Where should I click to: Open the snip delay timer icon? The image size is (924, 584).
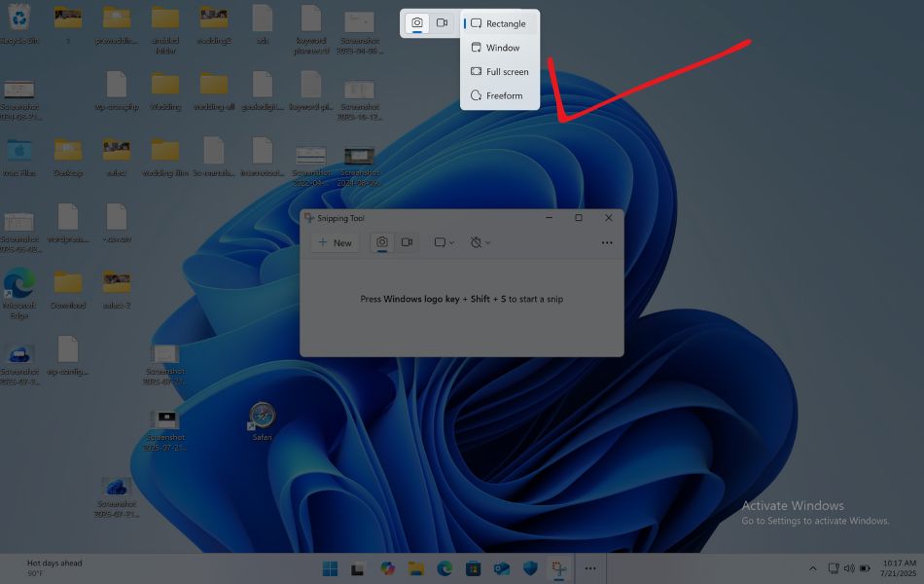click(x=476, y=242)
